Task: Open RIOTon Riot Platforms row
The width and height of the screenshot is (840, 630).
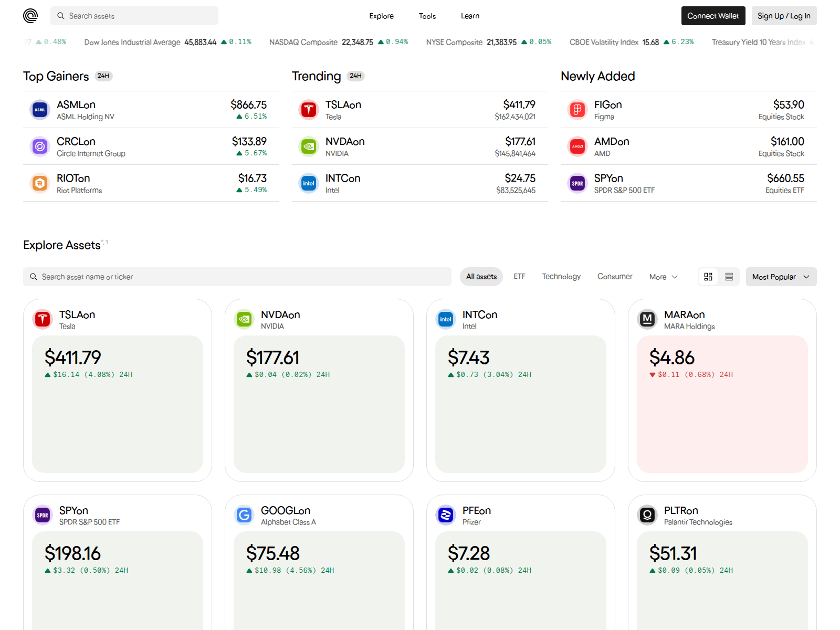Action: coord(151,183)
